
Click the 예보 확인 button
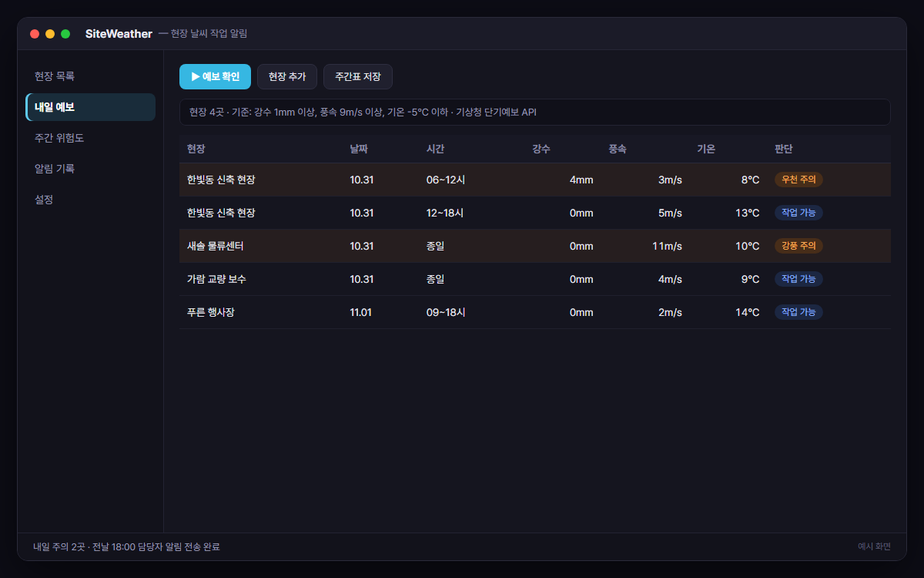click(x=215, y=77)
